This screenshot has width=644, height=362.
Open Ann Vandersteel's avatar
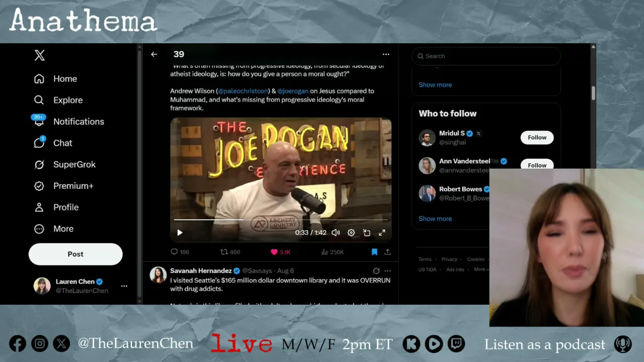[x=427, y=165]
